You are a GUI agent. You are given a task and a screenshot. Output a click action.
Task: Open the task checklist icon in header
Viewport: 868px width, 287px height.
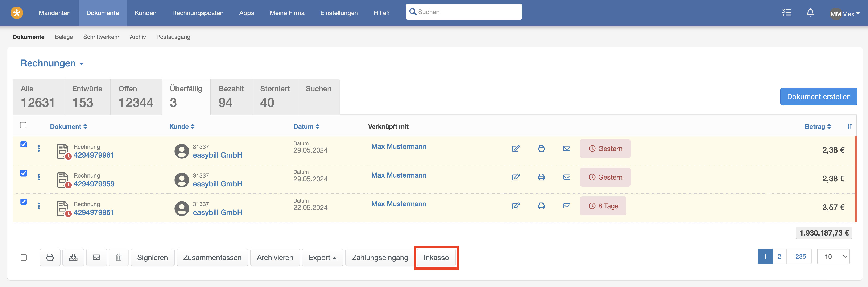[x=786, y=13]
